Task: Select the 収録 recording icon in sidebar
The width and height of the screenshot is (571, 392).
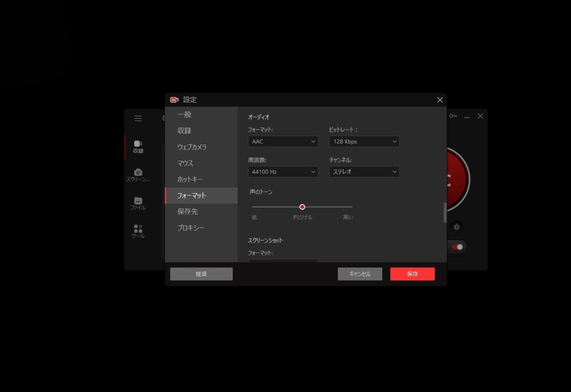Action: coord(138,144)
